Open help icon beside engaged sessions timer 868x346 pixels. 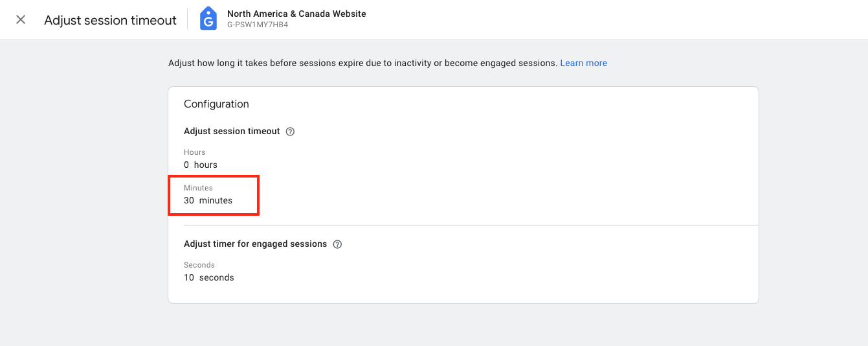pos(337,244)
